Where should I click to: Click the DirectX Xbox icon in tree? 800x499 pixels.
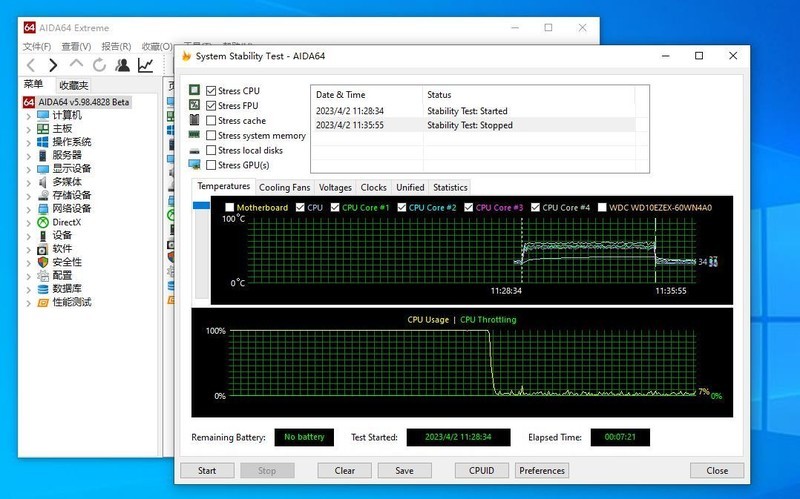[x=43, y=222]
